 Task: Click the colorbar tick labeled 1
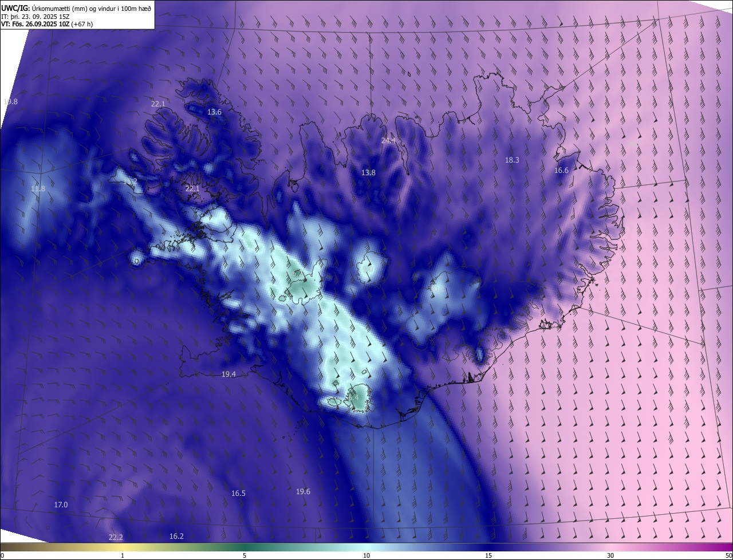(x=123, y=555)
